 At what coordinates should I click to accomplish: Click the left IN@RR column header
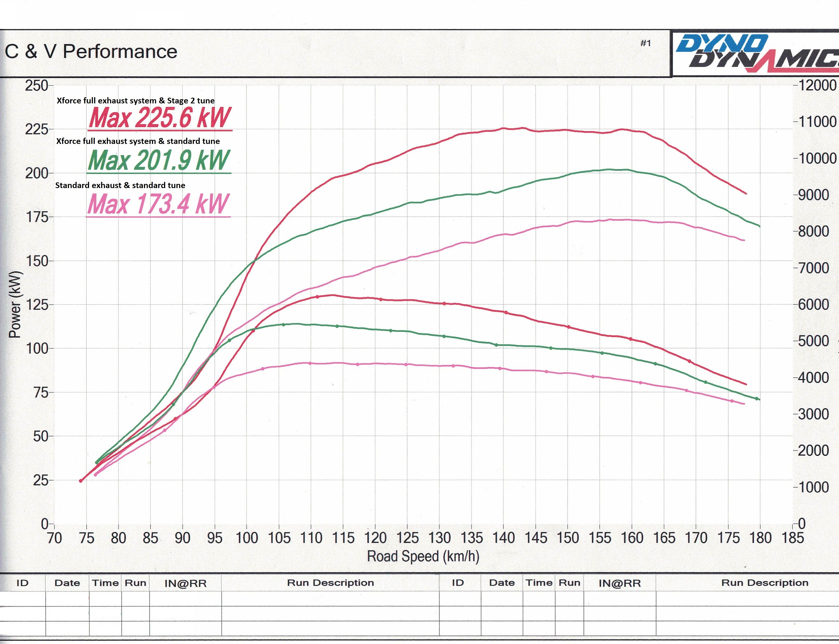point(185,583)
